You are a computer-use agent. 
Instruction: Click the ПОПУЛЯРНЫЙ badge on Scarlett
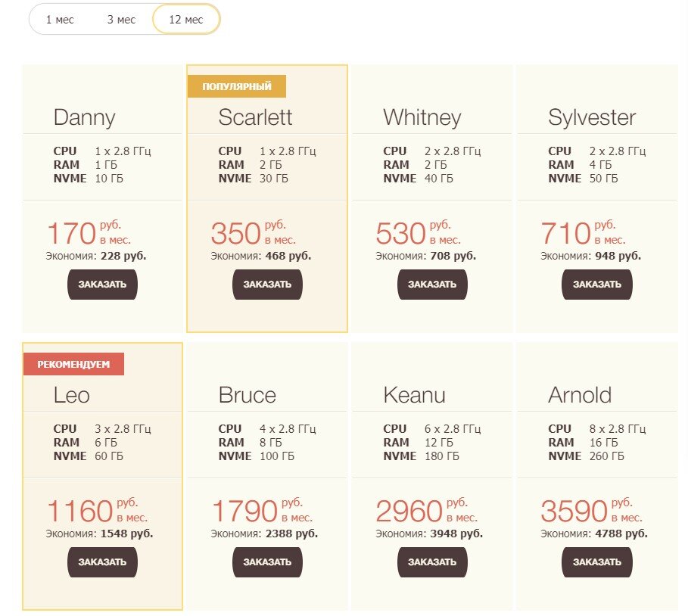[x=236, y=86]
